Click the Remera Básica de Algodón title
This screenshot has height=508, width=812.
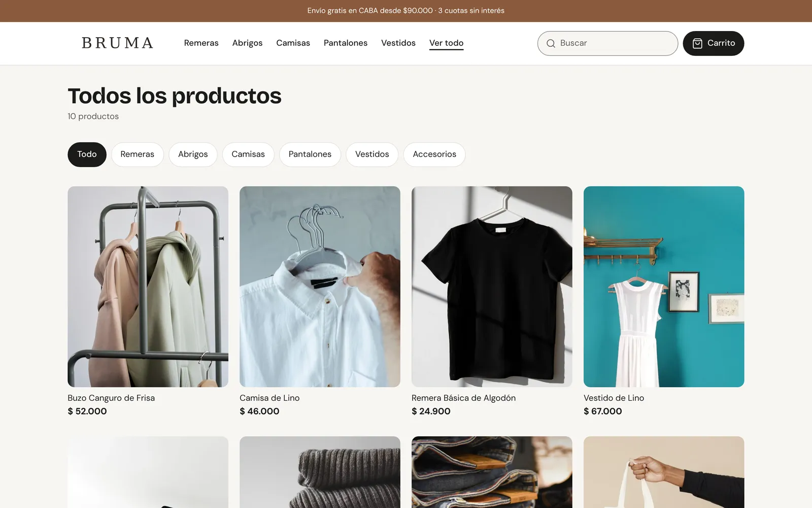tap(463, 398)
